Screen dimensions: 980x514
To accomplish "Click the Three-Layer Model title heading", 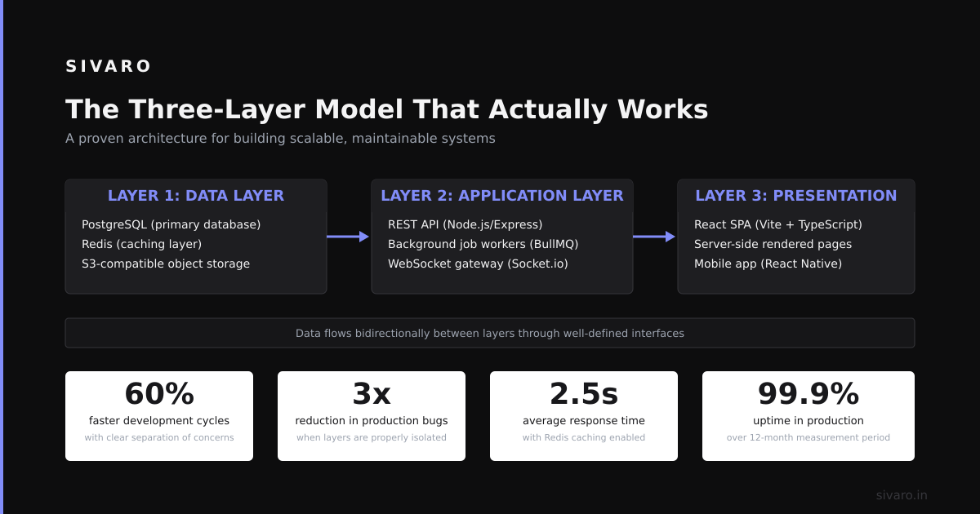I will coord(387,109).
